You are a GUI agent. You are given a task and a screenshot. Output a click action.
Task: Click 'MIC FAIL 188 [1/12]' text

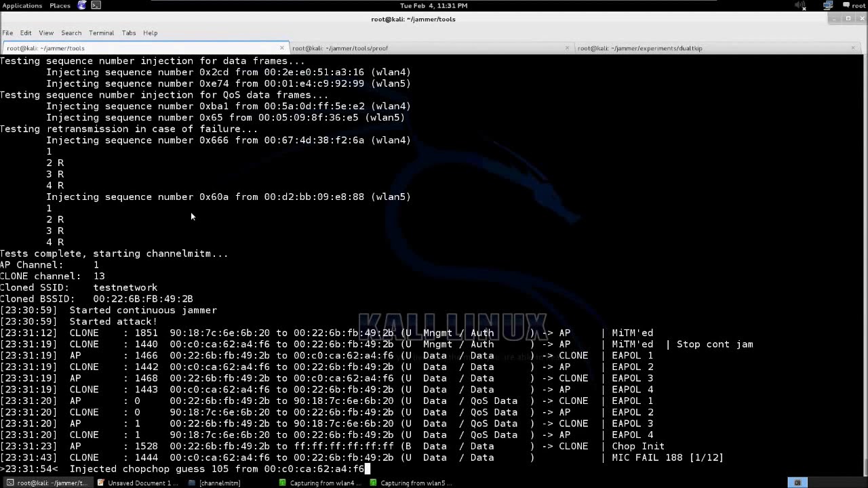click(x=667, y=457)
